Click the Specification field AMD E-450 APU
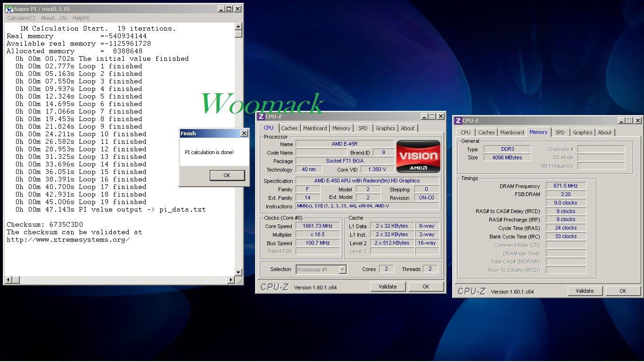Screen dimensions: 644x362 (367, 181)
